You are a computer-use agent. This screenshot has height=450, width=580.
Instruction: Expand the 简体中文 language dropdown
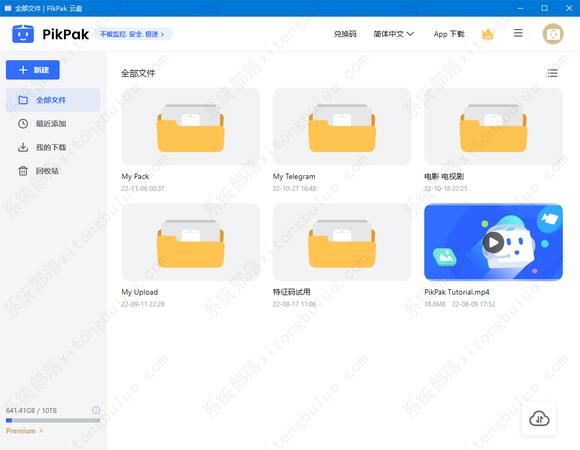(394, 34)
